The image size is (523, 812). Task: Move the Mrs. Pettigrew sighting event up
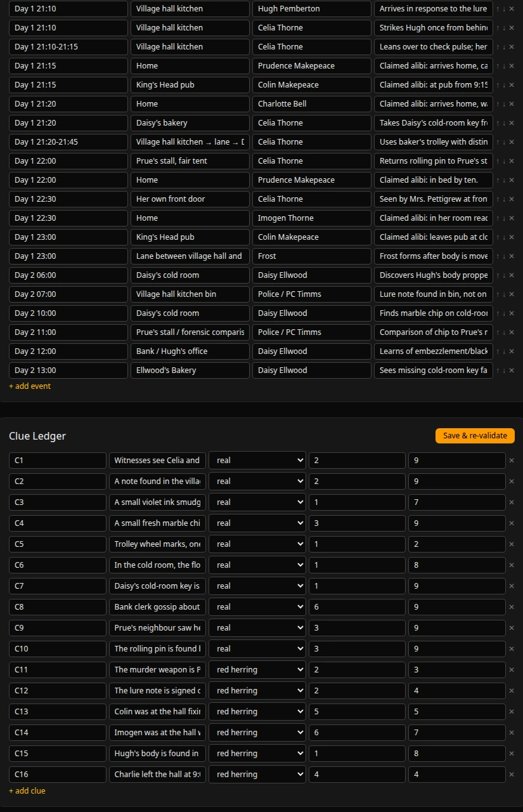[x=498, y=199]
